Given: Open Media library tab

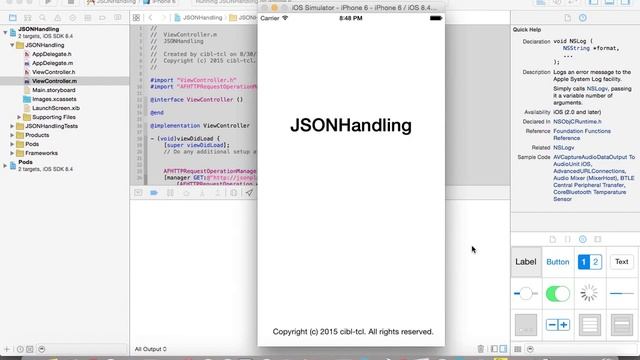Looking at the screenshot, I should coord(598,239).
